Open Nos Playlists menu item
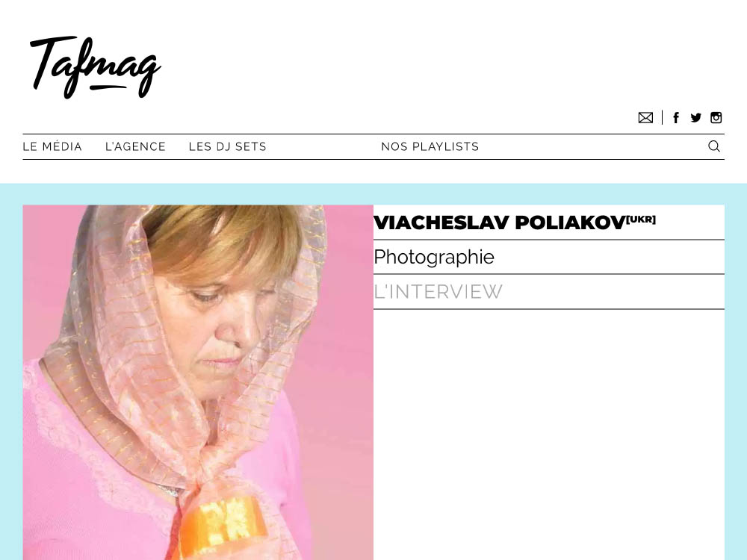This screenshot has height=560, width=747. click(x=430, y=146)
